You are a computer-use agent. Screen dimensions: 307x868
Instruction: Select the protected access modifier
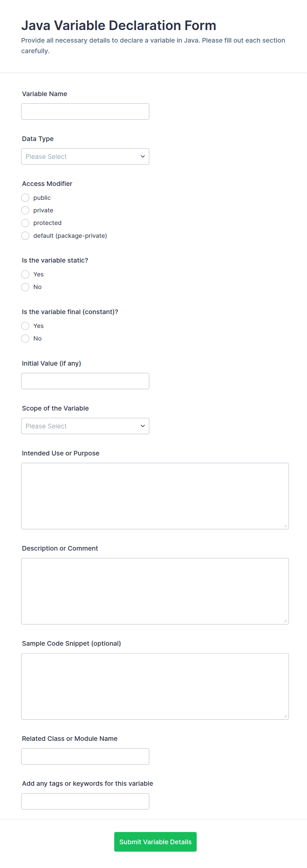[25, 223]
